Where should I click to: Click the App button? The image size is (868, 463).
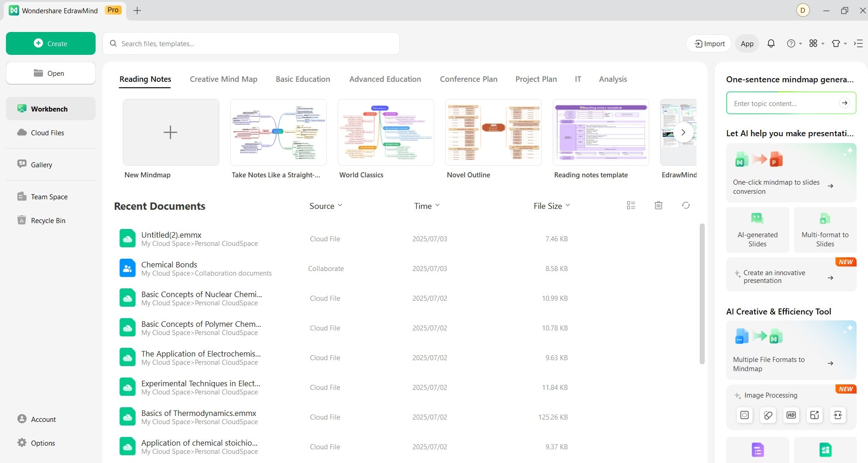[x=747, y=43]
